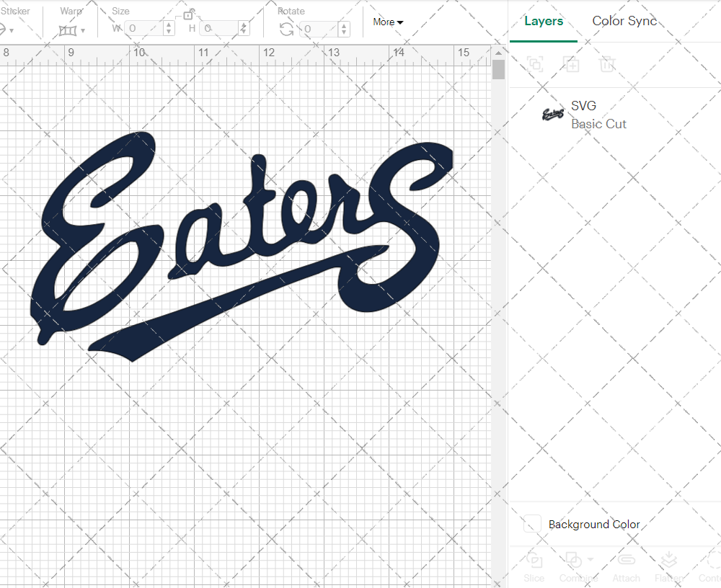Change the Basic Cut operation on SVG layer
This screenshot has height=588, width=721.
tap(599, 124)
